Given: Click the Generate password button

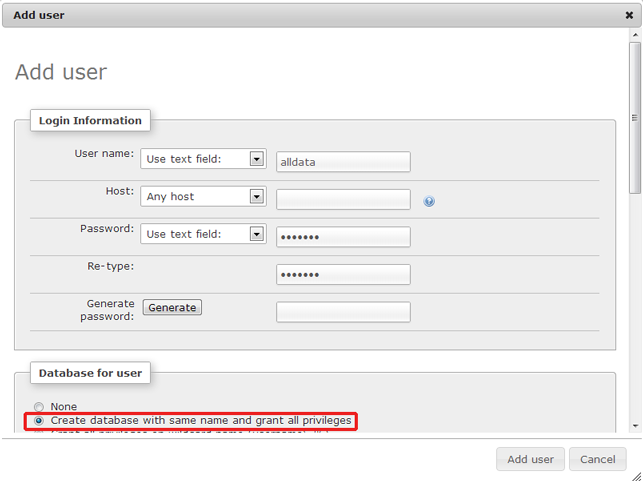Looking at the screenshot, I should [172, 308].
